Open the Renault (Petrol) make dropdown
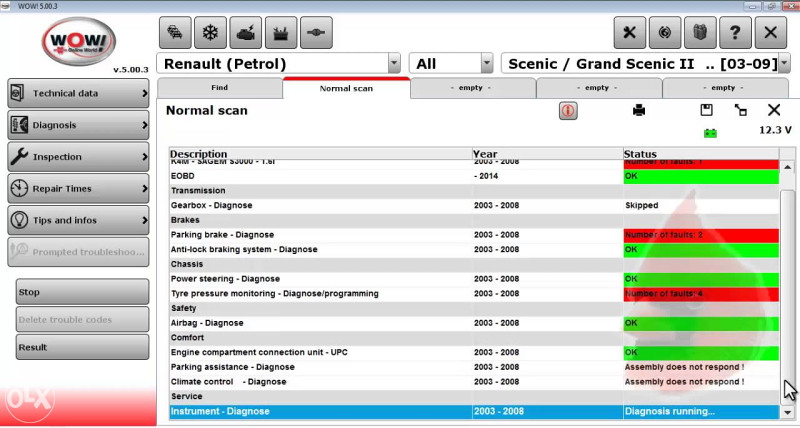This screenshot has height=428, width=800. 394,63
